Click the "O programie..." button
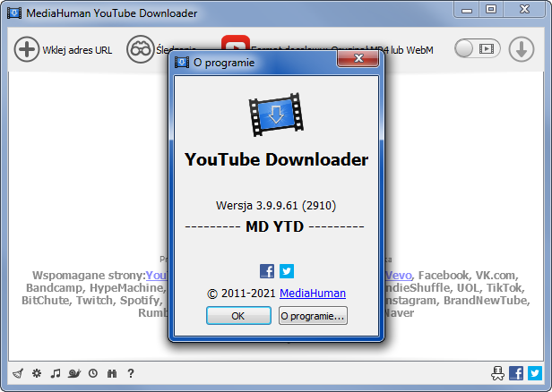Viewport: 552px width, 392px height. (x=313, y=316)
